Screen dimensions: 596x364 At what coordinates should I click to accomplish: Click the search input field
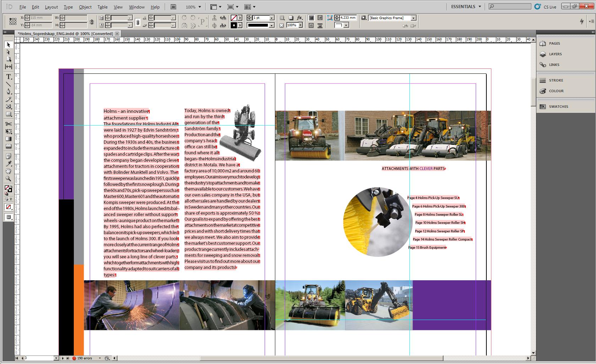point(509,6)
